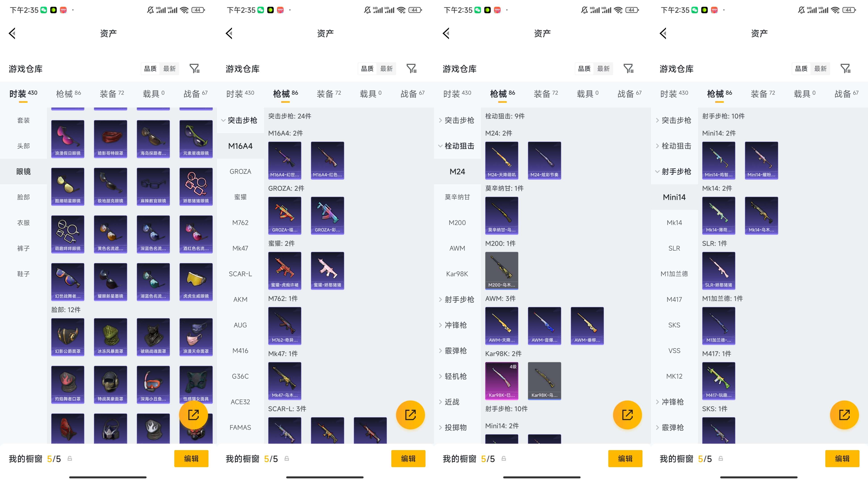Select 品质 sorting on the Mini14 screen
The width and height of the screenshot is (868, 482).
pyautogui.click(x=801, y=69)
